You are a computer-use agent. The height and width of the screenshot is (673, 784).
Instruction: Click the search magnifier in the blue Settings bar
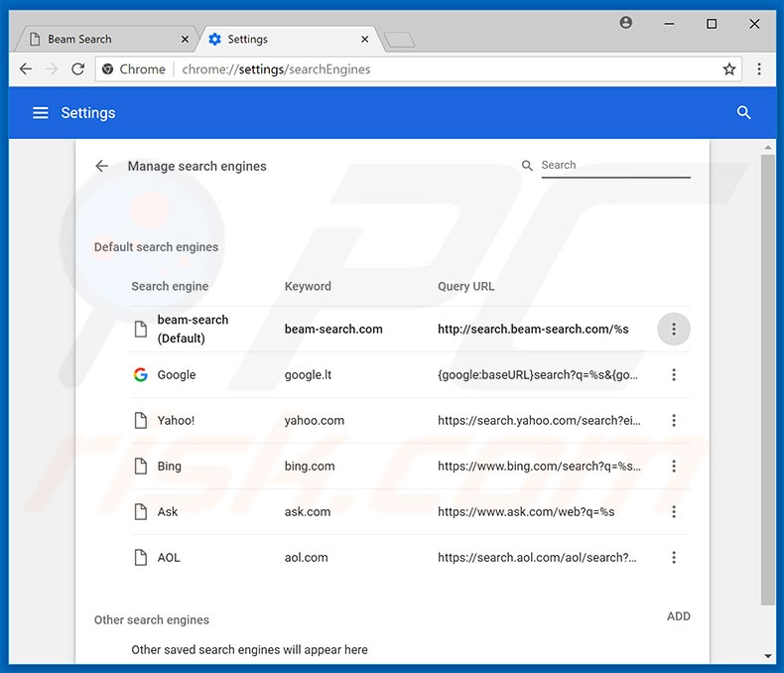point(743,112)
